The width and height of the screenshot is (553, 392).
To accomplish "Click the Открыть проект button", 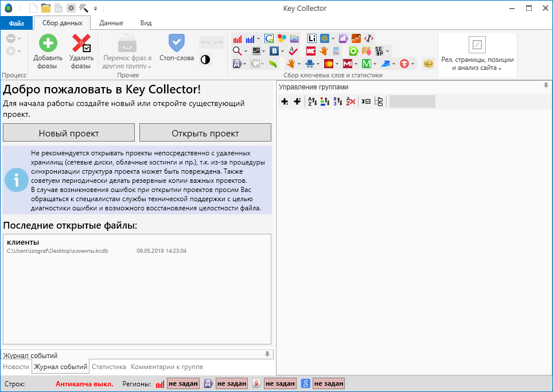I will [x=205, y=132].
